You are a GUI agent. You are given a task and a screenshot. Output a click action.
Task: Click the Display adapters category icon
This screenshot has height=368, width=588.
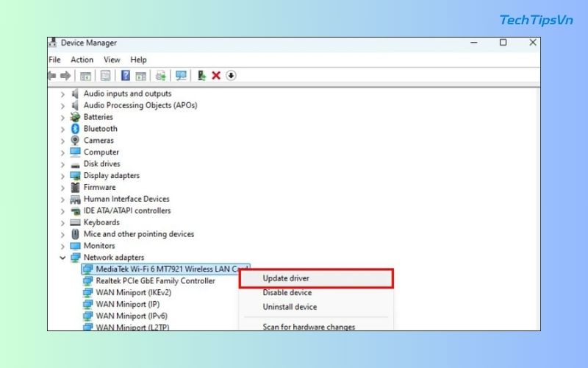coord(76,176)
